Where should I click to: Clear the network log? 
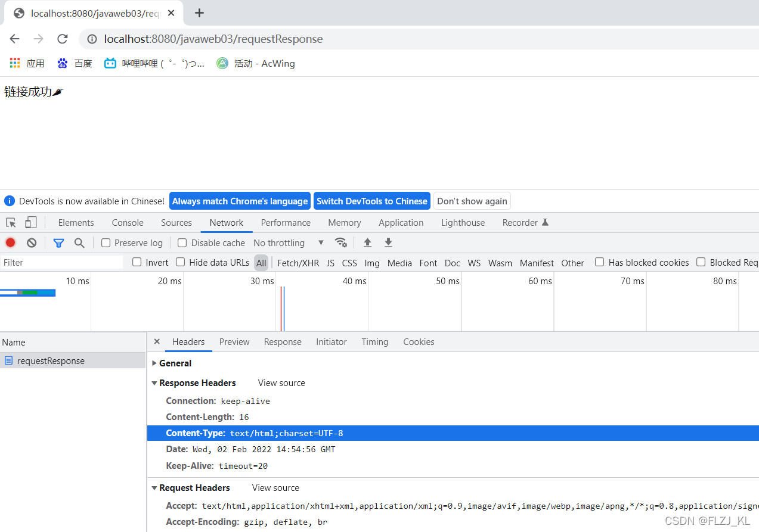click(32, 242)
